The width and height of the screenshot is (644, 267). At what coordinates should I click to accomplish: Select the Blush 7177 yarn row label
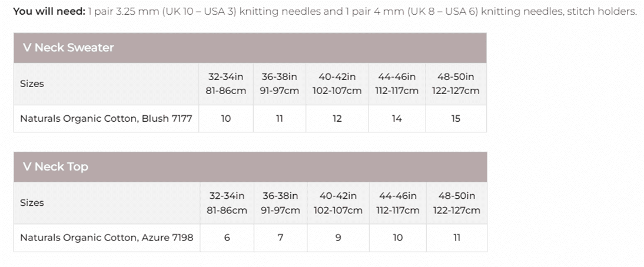106,119
